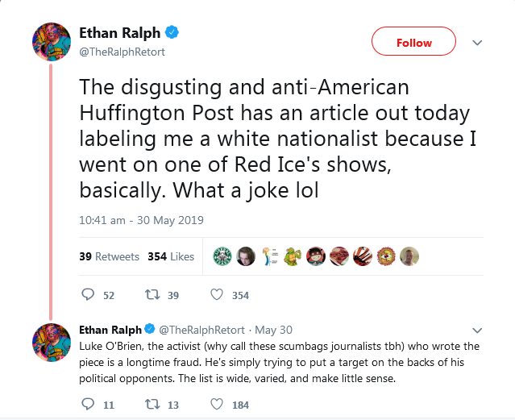View the 39 Retweets list
The height and width of the screenshot is (420, 515).
coord(109,256)
